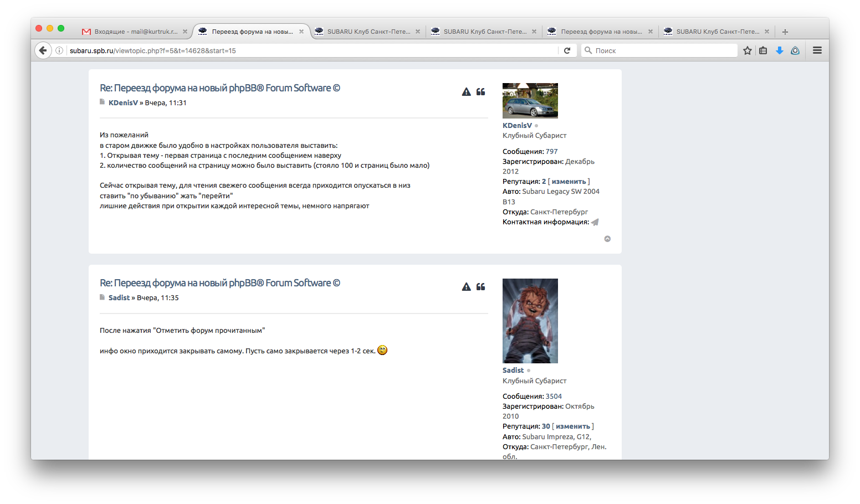Switch to the Входящие Gmail tab
Image resolution: width=860 pixels, height=504 pixels.
coord(135,32)
